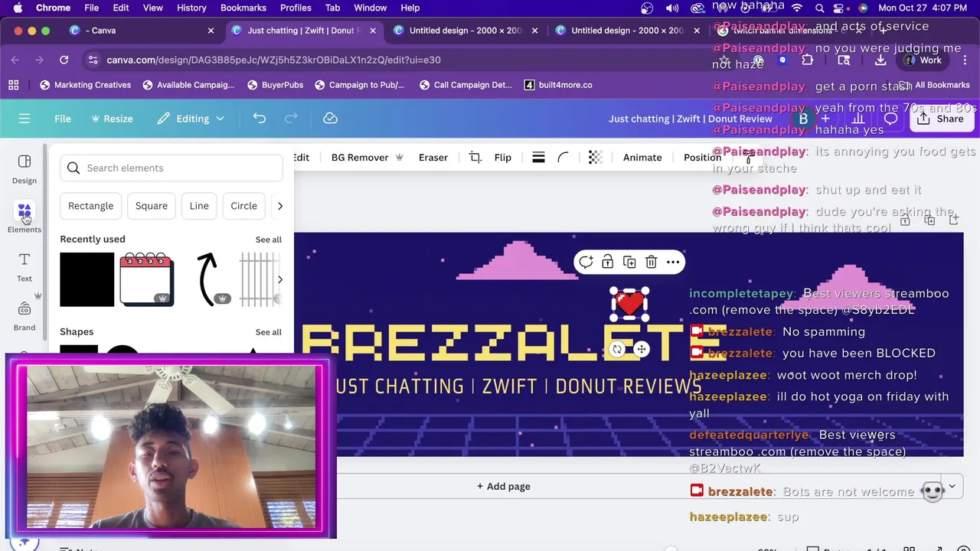Select the 'Just chatting | Zwift' browser tab
Image resolution: width=980 pixels, height=551 pixels.
(303, 31)
